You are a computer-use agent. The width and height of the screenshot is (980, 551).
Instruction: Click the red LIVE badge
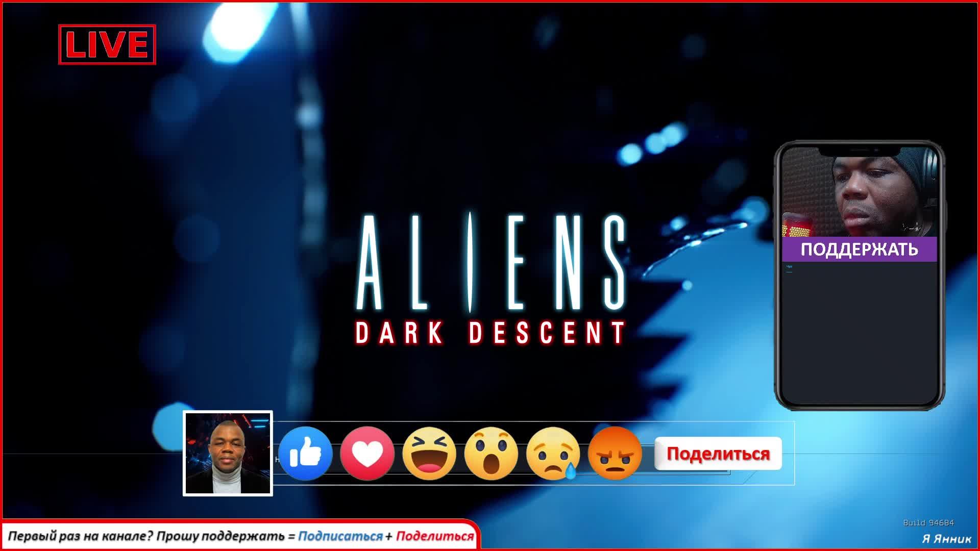point(107,44)
